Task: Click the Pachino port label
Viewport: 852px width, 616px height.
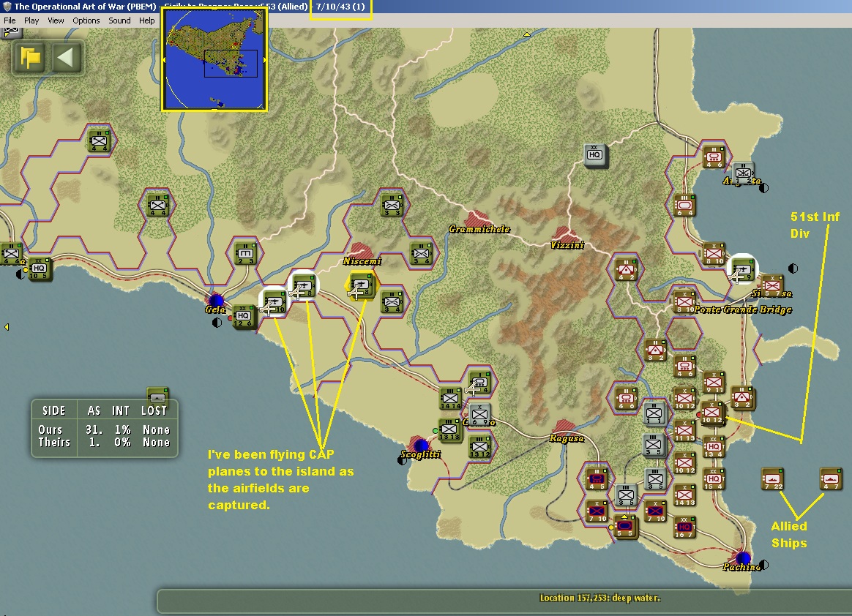Action: [741, 567]
